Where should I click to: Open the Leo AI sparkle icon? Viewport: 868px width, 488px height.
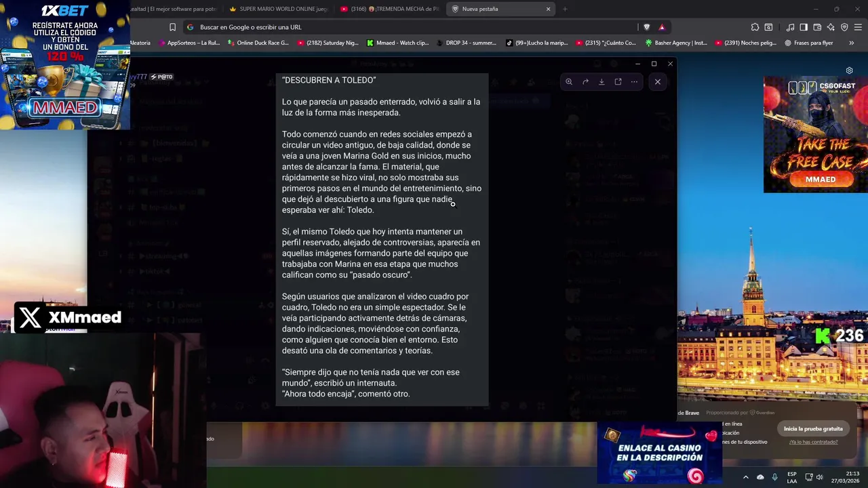tap(831, 27)
